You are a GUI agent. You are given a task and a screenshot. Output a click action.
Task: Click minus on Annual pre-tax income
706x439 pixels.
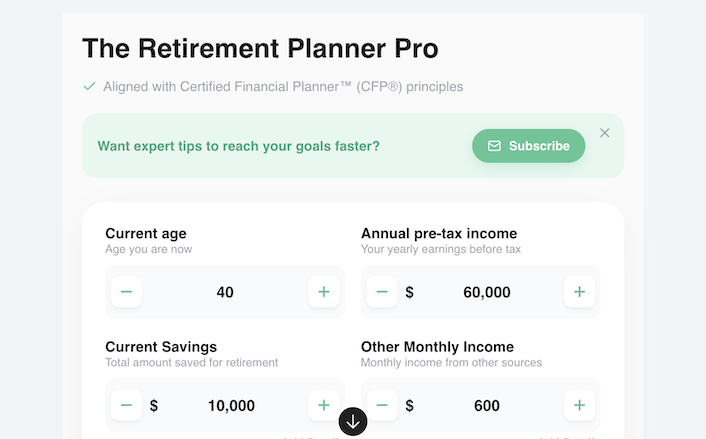[382, 292]
